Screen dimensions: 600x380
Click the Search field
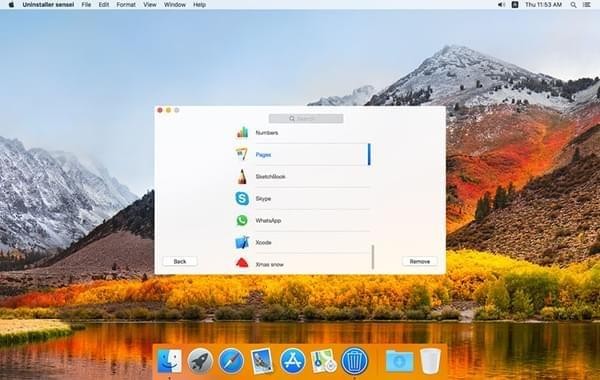pos(306,119)
